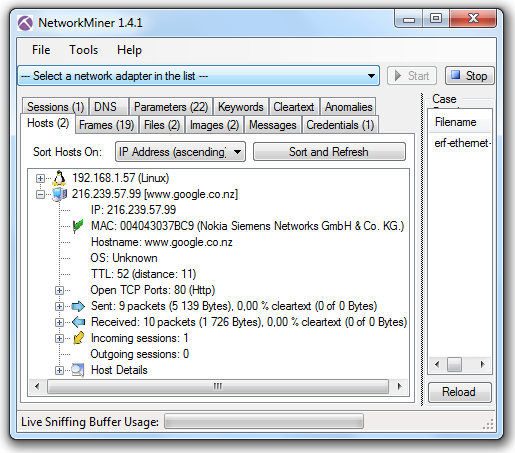The image size is (515, 453).
Task: Select the Hosts (2) tab
Action: (48, 123)
